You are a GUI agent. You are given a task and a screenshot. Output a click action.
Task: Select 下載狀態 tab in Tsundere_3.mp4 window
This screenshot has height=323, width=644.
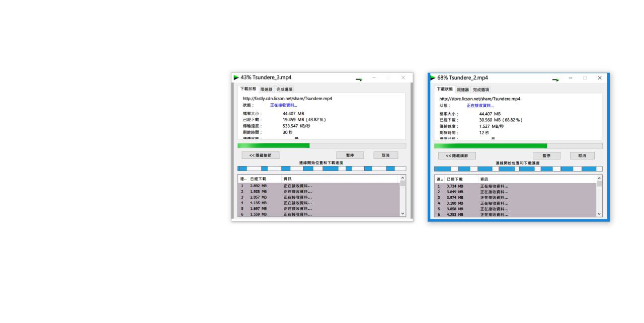pos(248,89)
